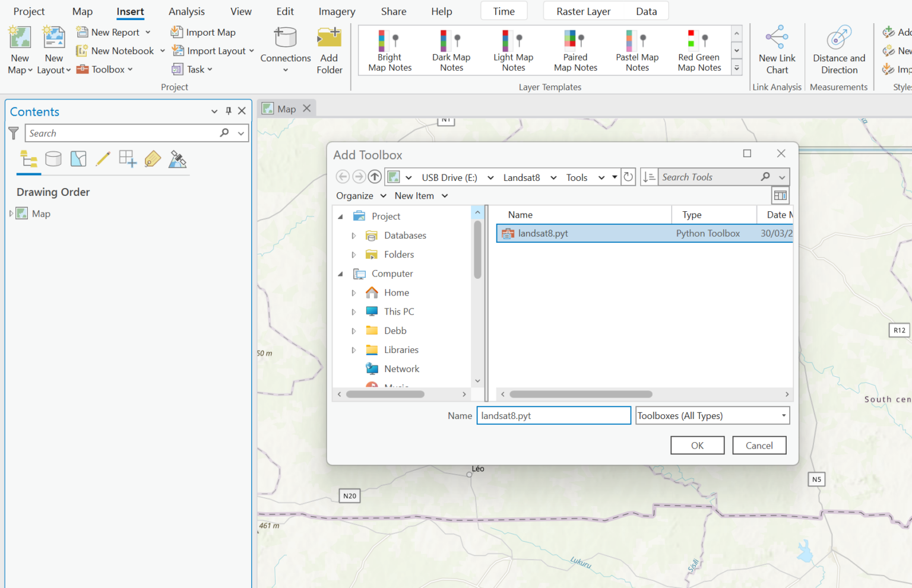Viewport: 912px width, 588px height.
Task: Open the Distance and Direction tool
Action: [838, 50]
